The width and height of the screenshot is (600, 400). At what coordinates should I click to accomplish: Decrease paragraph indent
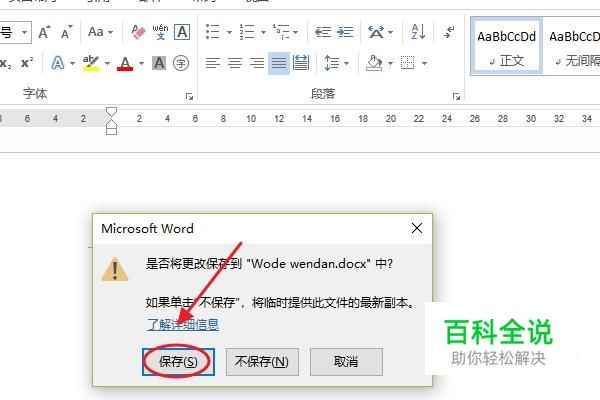tap(323, 32)
